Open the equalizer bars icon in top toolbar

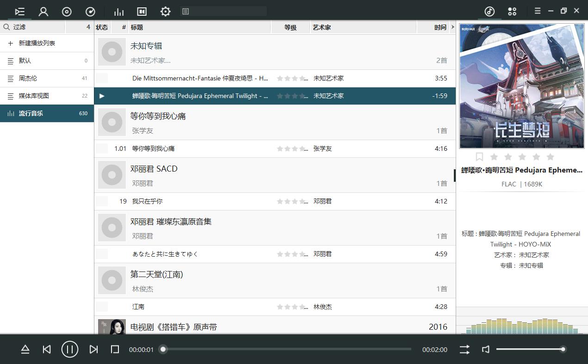click(x=119, y=12)
